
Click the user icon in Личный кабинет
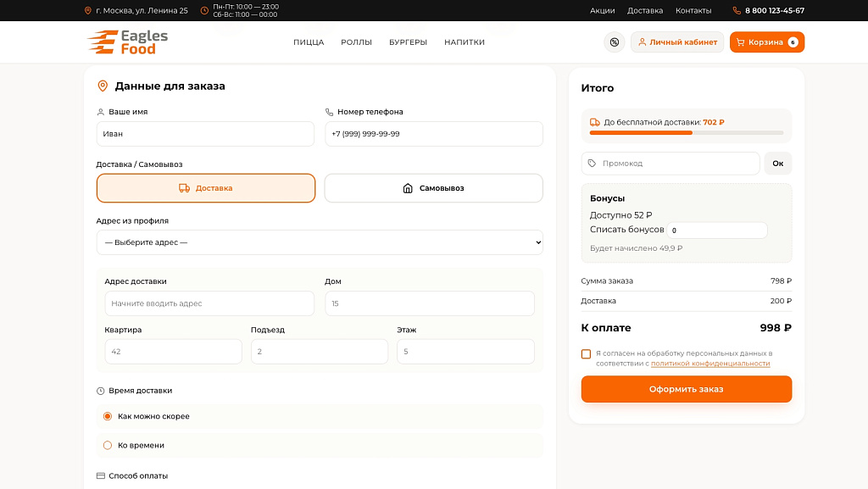click(643, 42)
